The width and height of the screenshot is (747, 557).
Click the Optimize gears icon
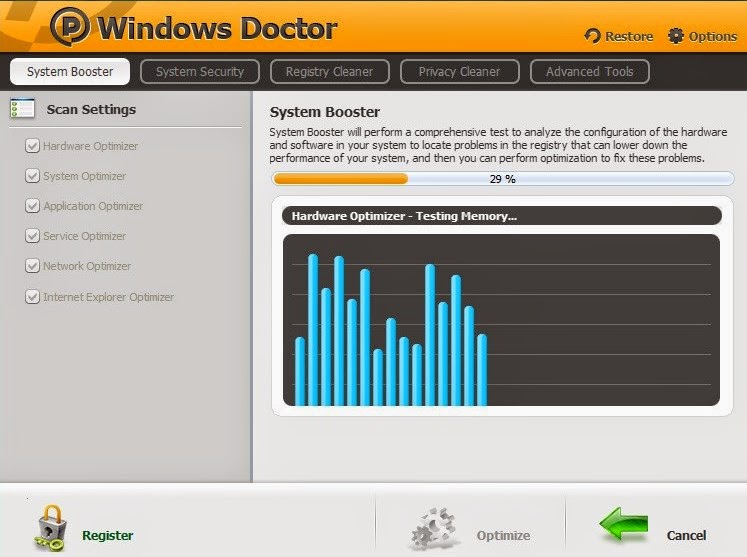(433, 528)
